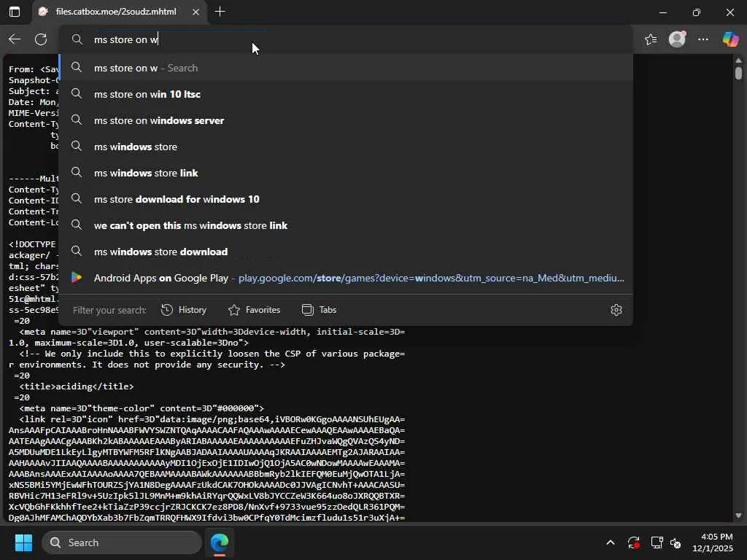
Task: Open the Windows Start menu
Action: click(23, 542)
